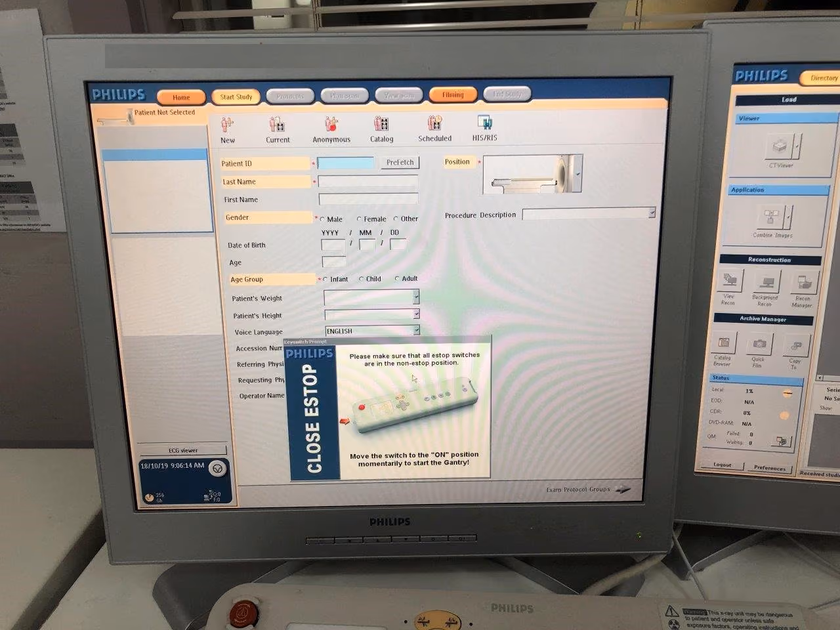This screenshot has height=630, width=840.
Task: Select the Anonymous patient icon
Action: click(331, 123)
